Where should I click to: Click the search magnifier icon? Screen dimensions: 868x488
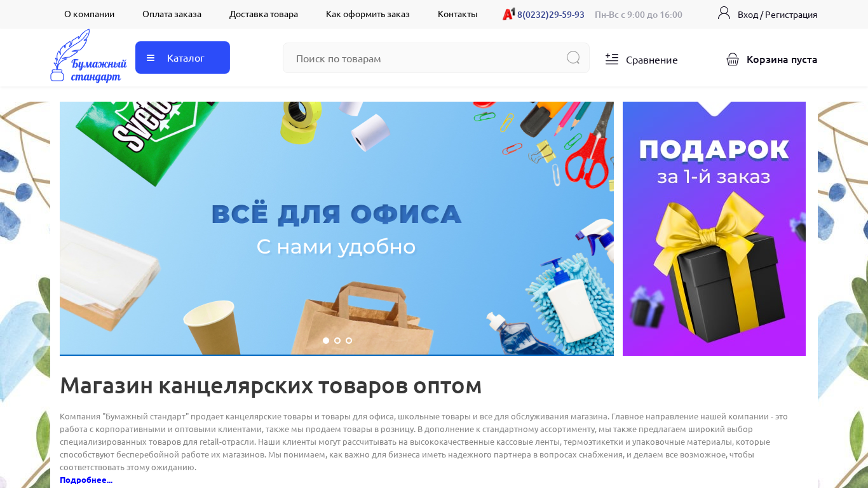(573, 58)
